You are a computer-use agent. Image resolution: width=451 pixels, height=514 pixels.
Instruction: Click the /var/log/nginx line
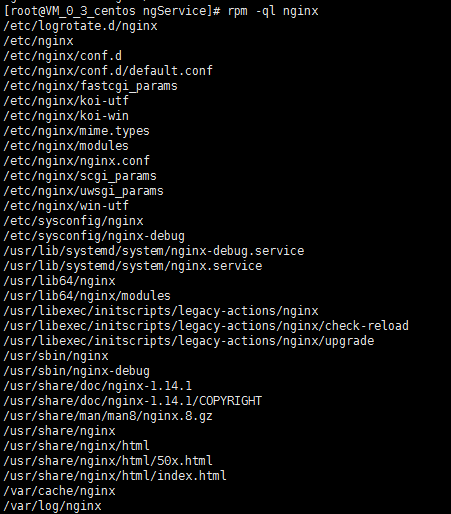[x=52, y=506]
